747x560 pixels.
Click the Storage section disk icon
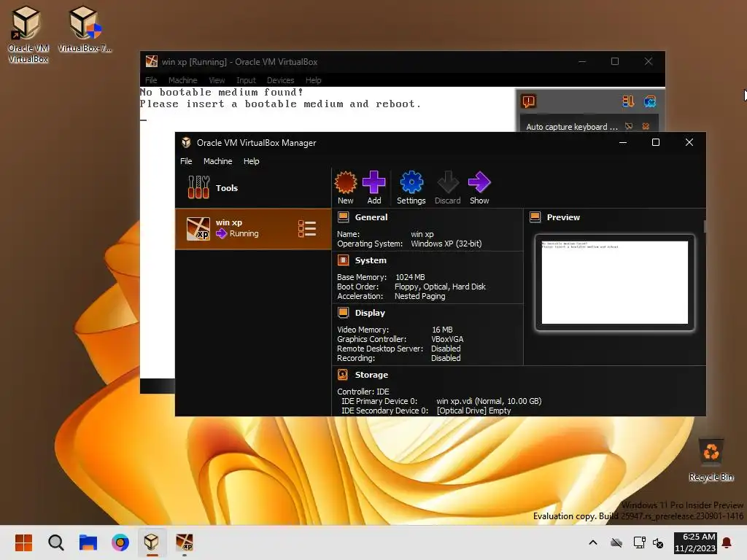[x=343, y=375]
